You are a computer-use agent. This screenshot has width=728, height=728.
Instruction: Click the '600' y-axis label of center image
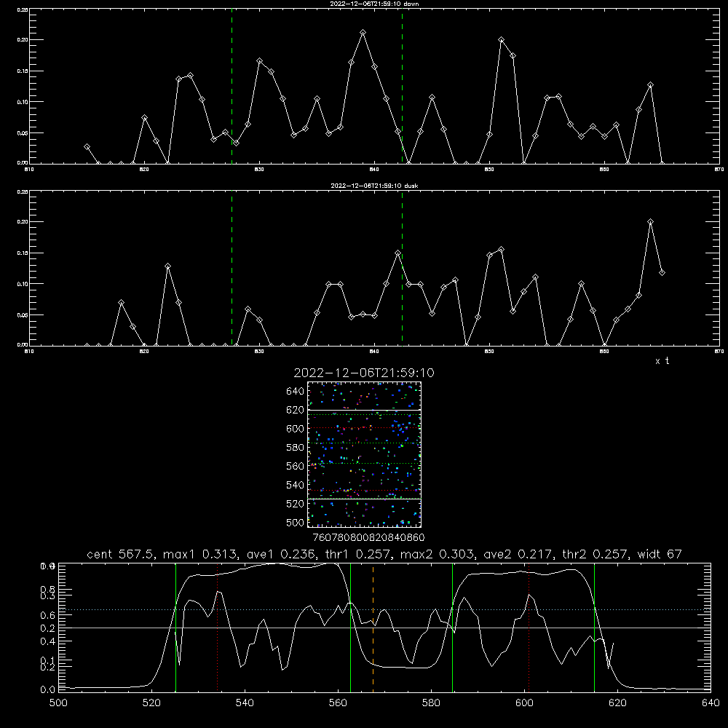[x=296, y=429]
